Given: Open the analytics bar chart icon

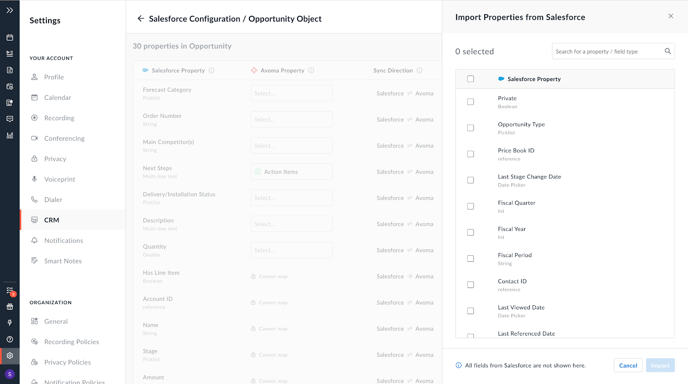Looking at the screenshot, I should [10, 135].
